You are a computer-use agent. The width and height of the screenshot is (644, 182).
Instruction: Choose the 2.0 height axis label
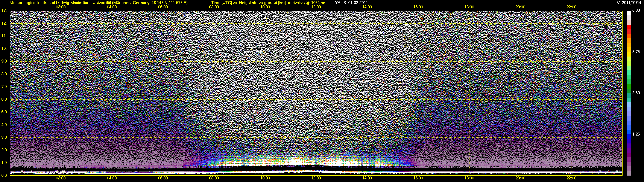[x=4, y=150]
